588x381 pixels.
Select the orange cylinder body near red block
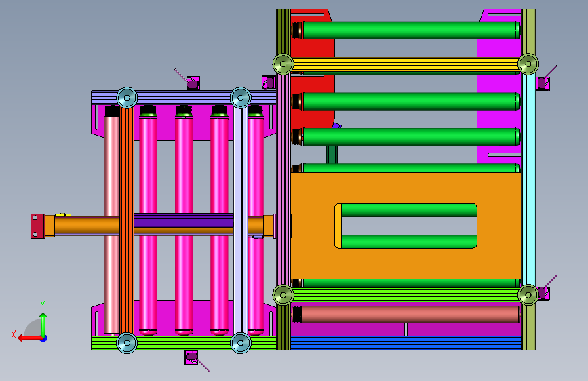click(87, 225)
